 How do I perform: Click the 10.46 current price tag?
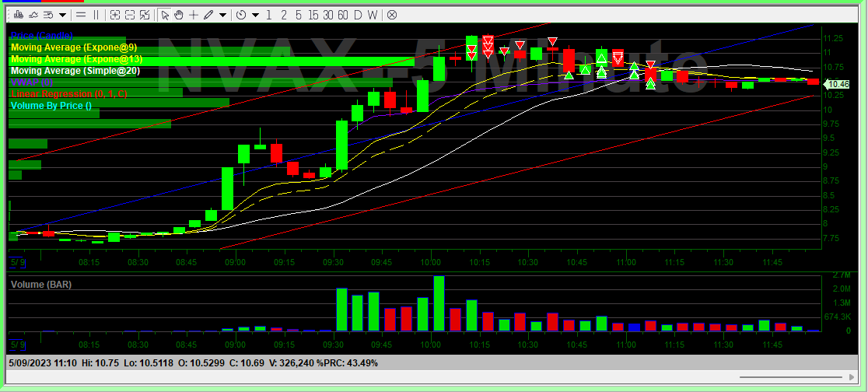click(837, 84)
